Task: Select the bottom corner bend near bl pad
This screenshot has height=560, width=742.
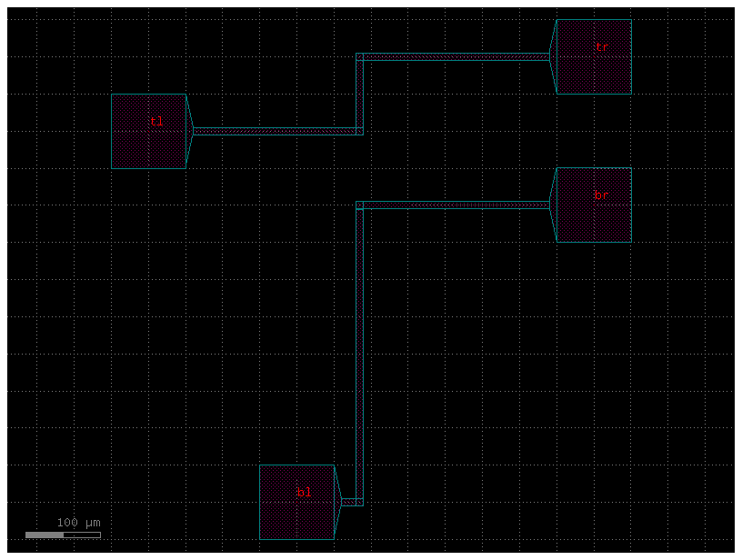Action: [x=359, y=502]
